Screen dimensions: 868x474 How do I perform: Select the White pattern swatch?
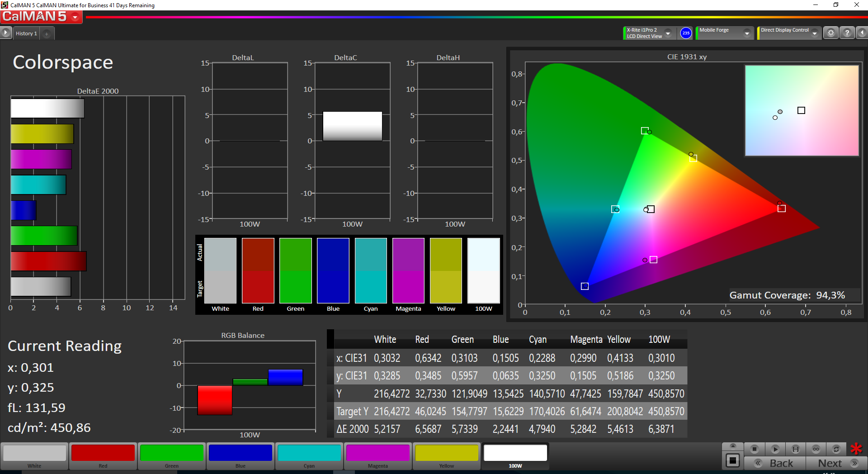click(x=34, y=456)
